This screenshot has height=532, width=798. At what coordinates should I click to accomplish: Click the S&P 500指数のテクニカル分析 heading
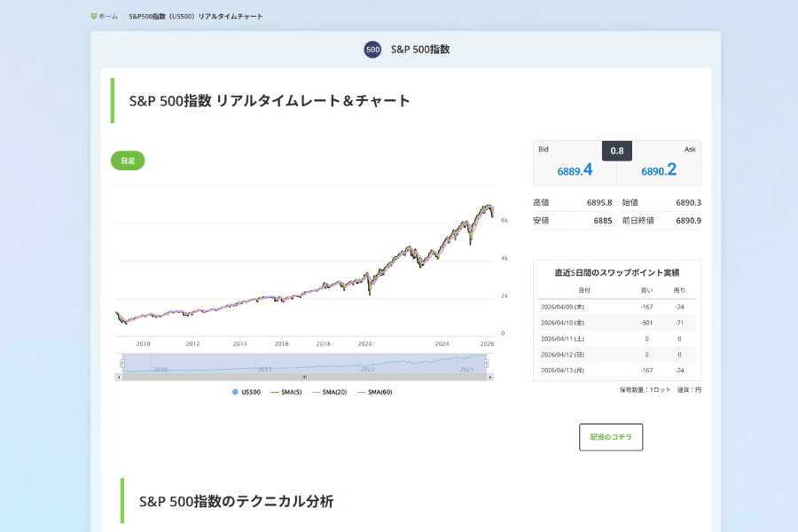[238, 499]
